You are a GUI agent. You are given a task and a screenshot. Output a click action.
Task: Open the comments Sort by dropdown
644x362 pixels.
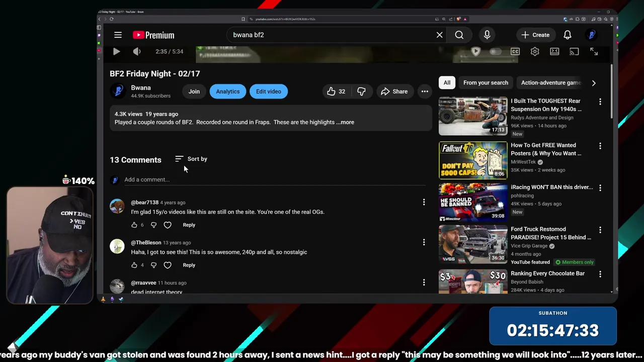[191, 159]
